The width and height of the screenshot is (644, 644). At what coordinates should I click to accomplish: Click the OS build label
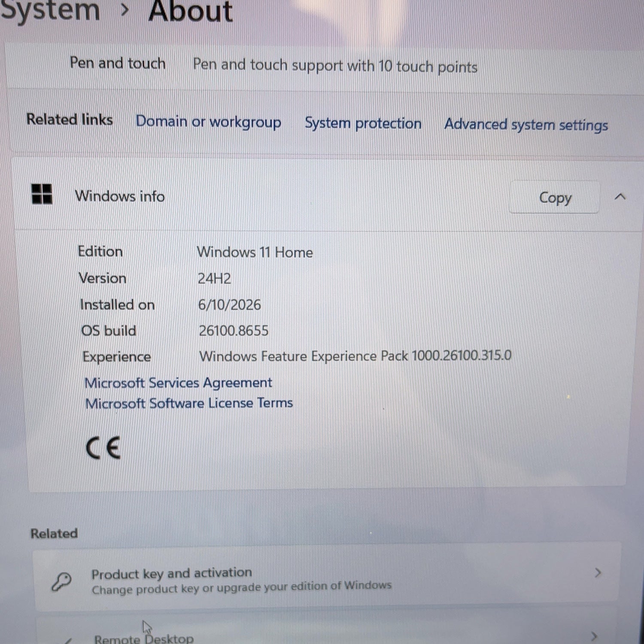[x=109, y=331]
